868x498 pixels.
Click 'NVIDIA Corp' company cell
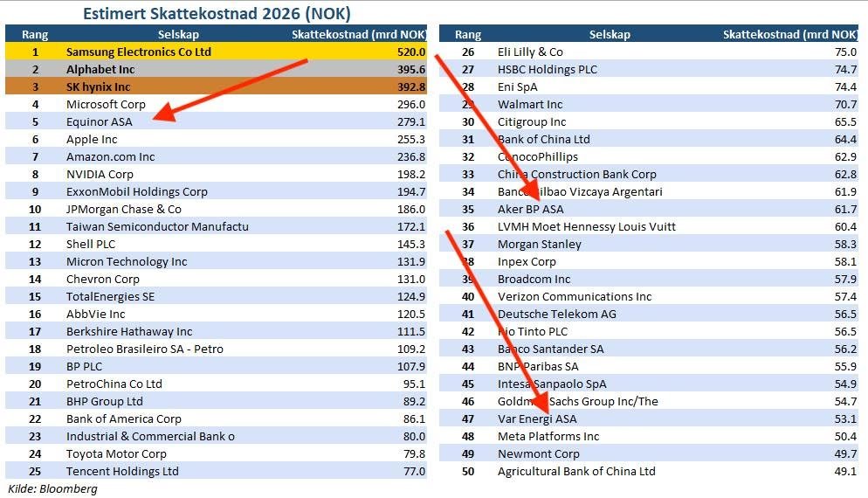[100, 174]
